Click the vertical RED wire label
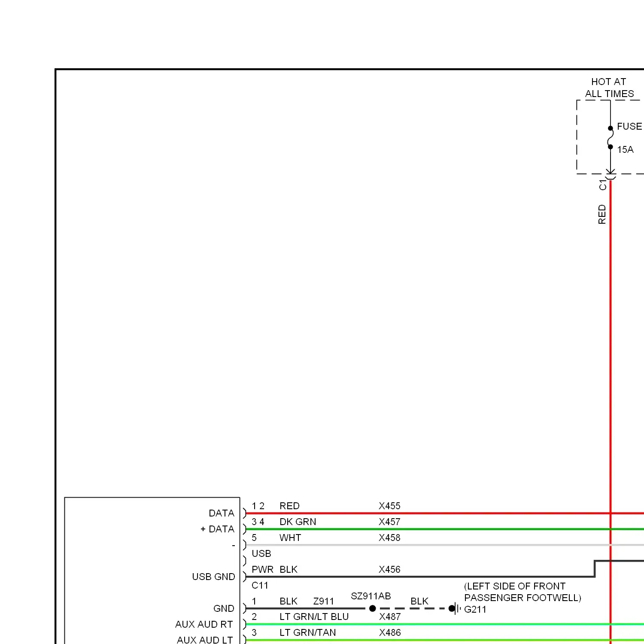The image size is (644, 644). [602, 214]
